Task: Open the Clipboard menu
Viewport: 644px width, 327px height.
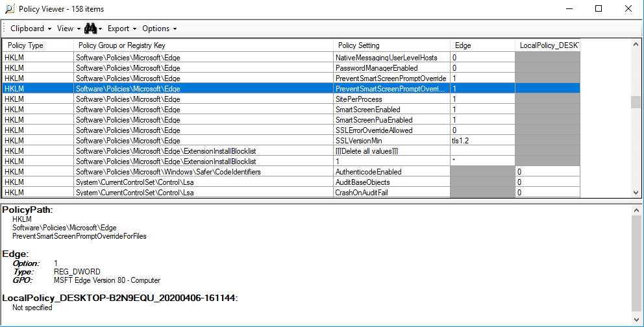Action: tap(31, 29)
